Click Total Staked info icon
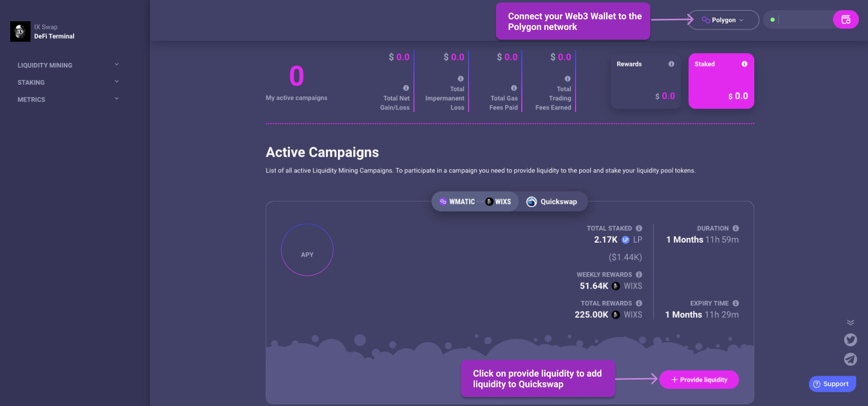This screenshot has height=406, width=868. (x=639, y=228)
